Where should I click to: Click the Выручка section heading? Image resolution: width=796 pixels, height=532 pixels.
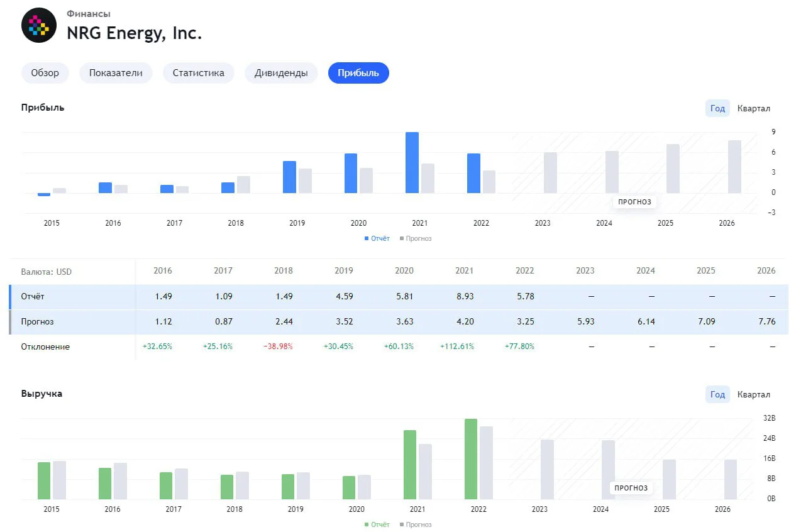pos(41,393)
